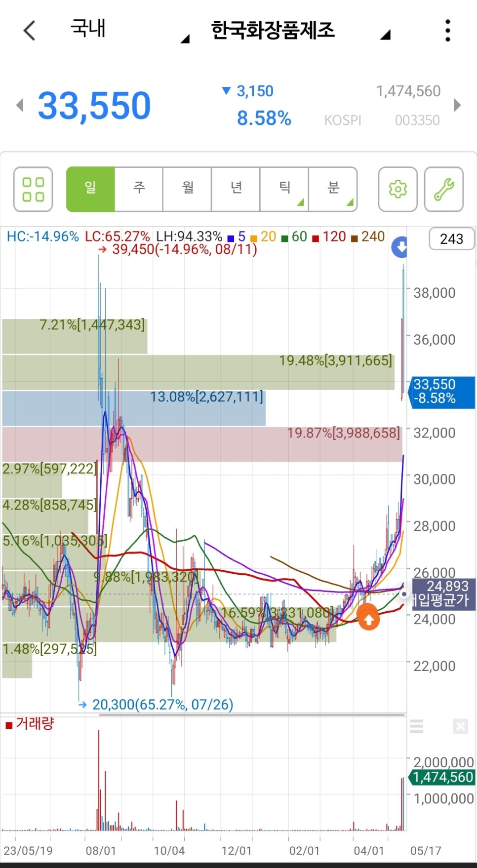477x868 pixels.
Task: Show next stock with right triangle
Action: [x=457, y=105]
